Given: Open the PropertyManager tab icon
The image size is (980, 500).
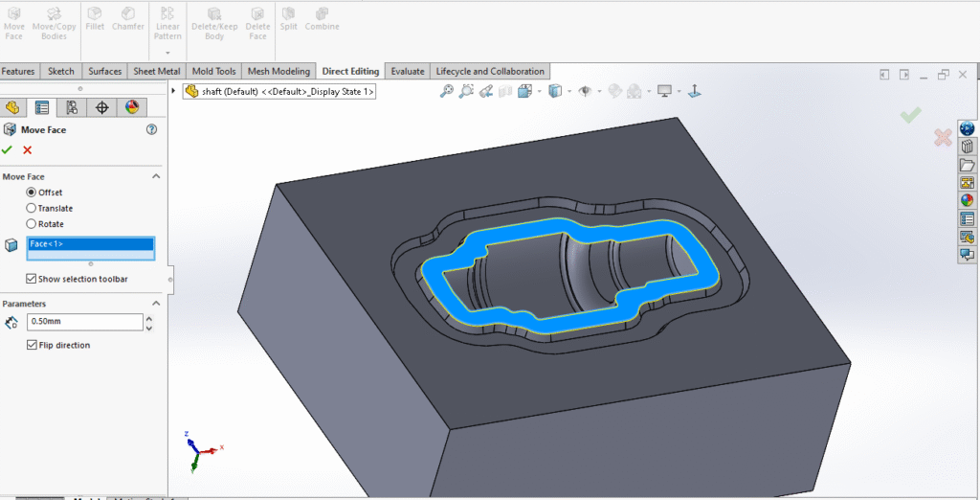Looking at the screenshot, I should [41, 107].
